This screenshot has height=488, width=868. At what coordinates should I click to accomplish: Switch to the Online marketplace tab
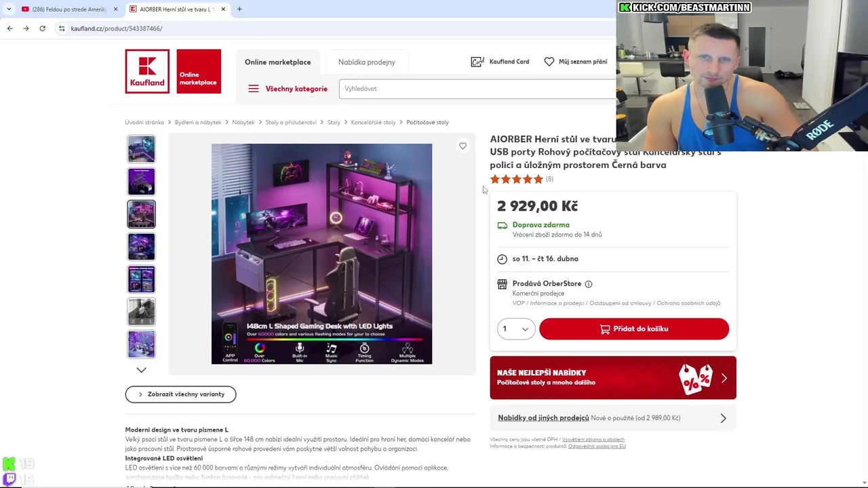278,62
